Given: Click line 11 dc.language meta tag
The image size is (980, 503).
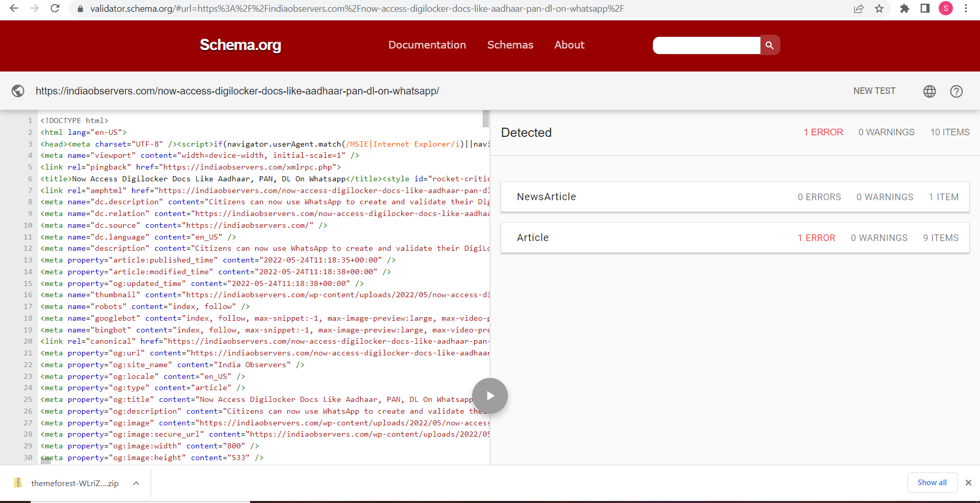Looking at the screenshot, I should 138,237.
